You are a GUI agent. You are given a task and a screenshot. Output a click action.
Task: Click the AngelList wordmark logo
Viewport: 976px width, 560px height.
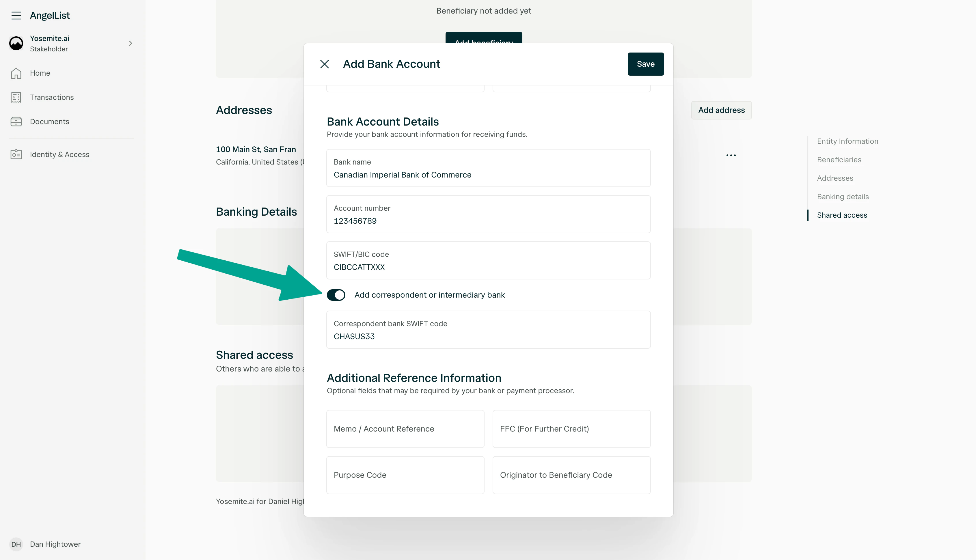tap(50, 15)
